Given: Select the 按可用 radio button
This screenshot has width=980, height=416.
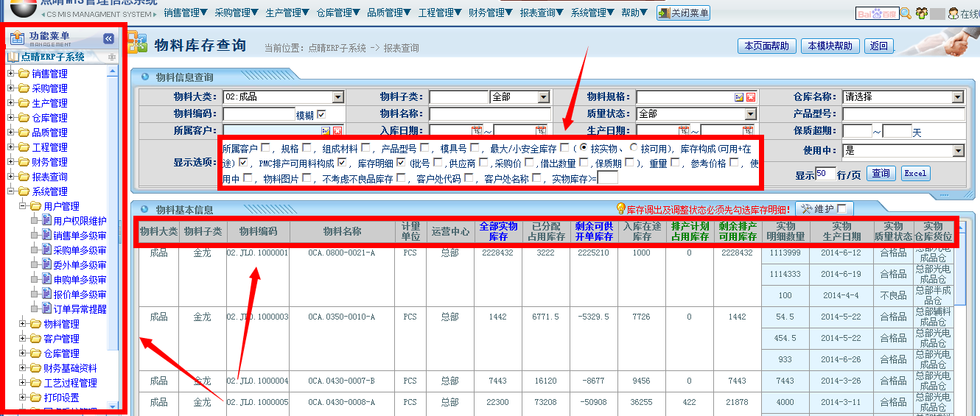Looking at the screenshot, I should (633, 148).
